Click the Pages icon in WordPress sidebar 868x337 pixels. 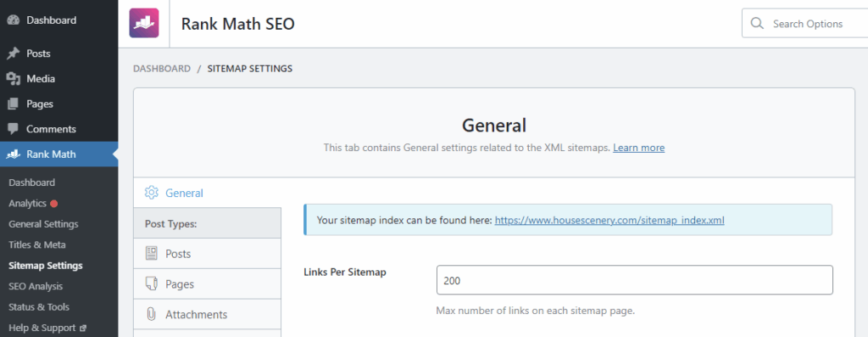pyautogui.click(x=14, y=104)
